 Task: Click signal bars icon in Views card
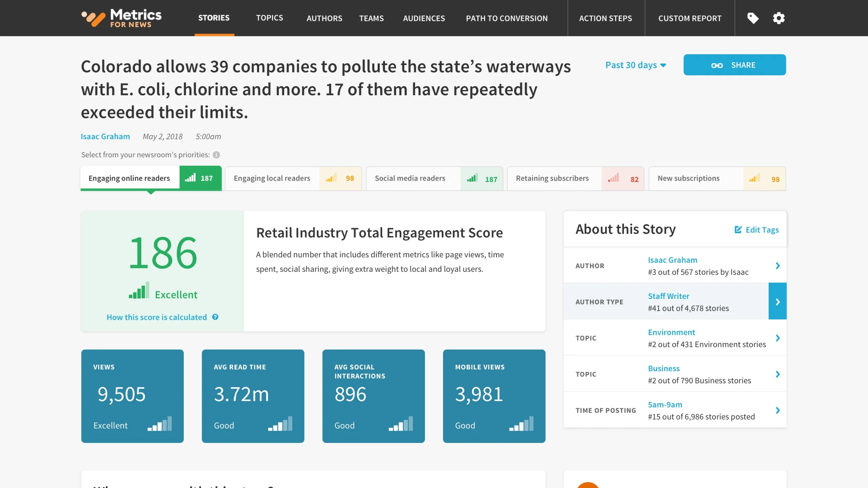[x=160, y=424]
